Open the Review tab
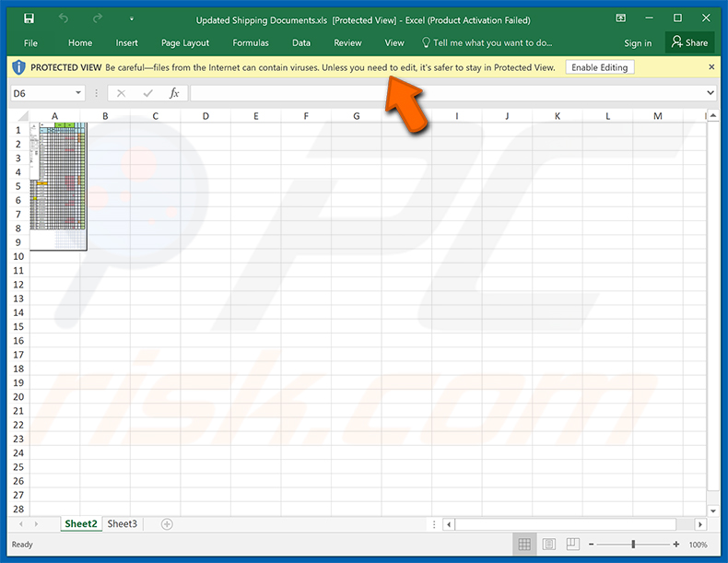Viewport: 728px width, 563px height. [x=347, y=42]
